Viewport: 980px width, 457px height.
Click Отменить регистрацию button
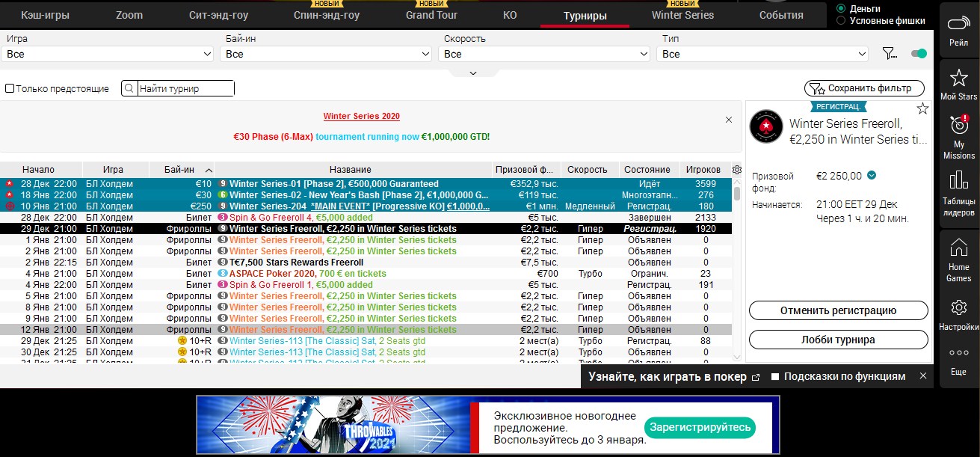pos(838,310)
